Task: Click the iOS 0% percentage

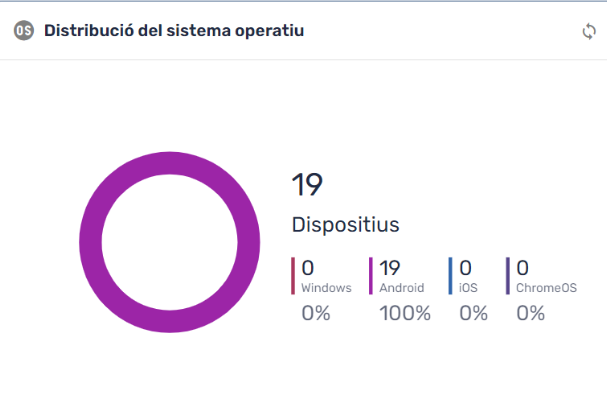Action: [473, 313]
